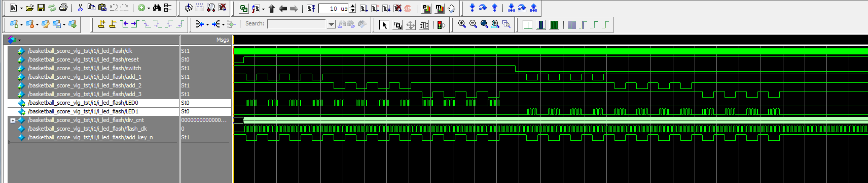
Task: Click the Find Previous Transition icon
Action: pyautogui.click(x=124, y=24)
